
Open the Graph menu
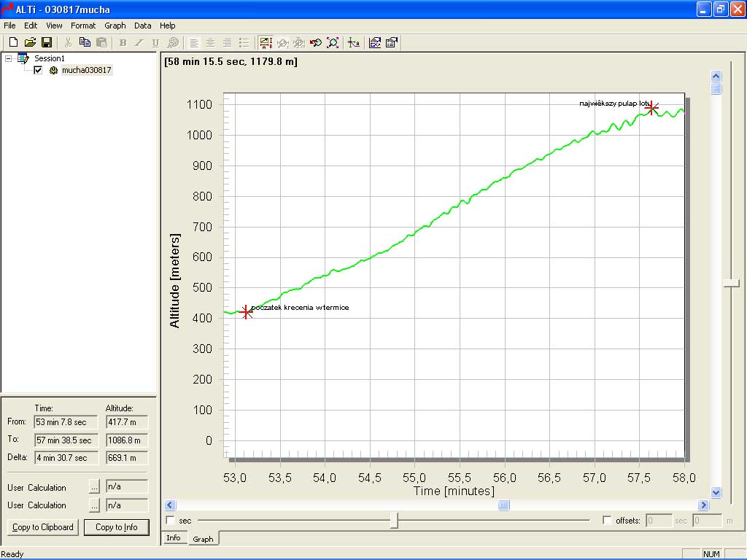click(115, 26)
